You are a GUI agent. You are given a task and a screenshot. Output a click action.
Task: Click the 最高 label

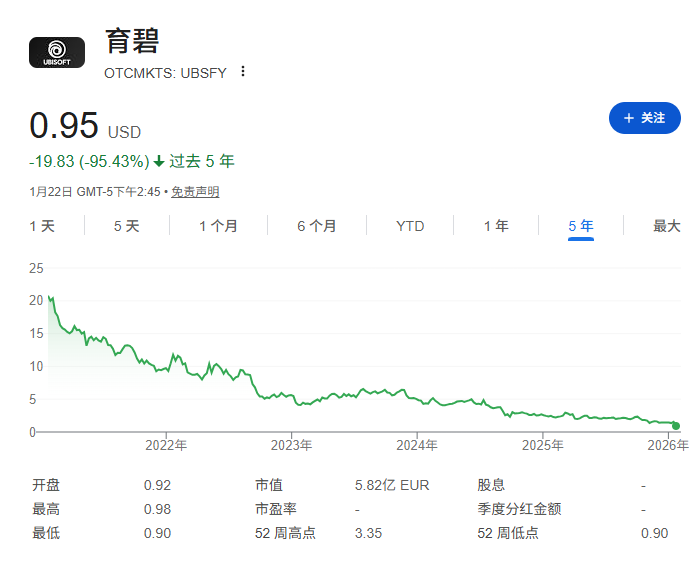pos(46,509)
